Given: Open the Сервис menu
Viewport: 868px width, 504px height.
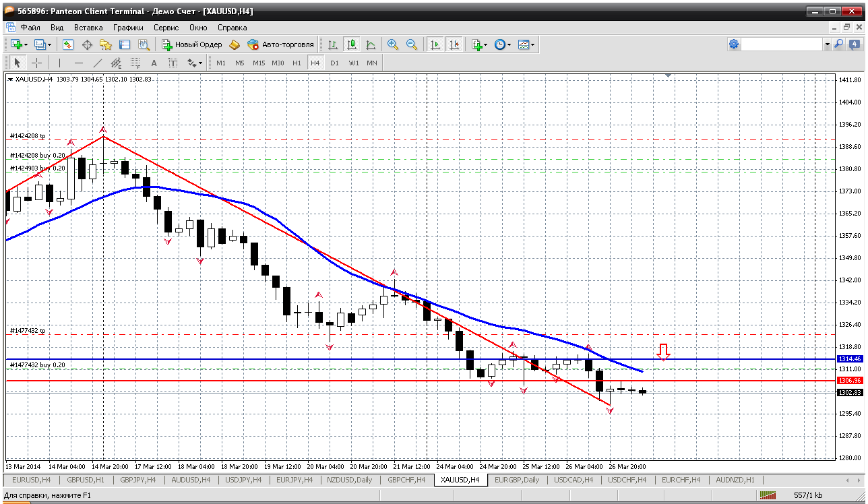Looking at the screenshot, I should (166, 28).
